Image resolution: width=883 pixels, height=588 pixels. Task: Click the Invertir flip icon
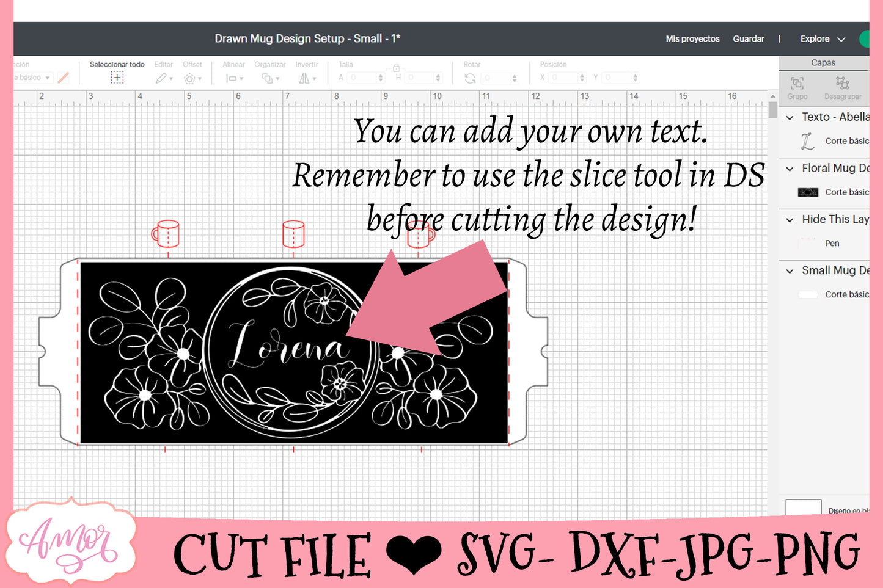click(307, 78)
